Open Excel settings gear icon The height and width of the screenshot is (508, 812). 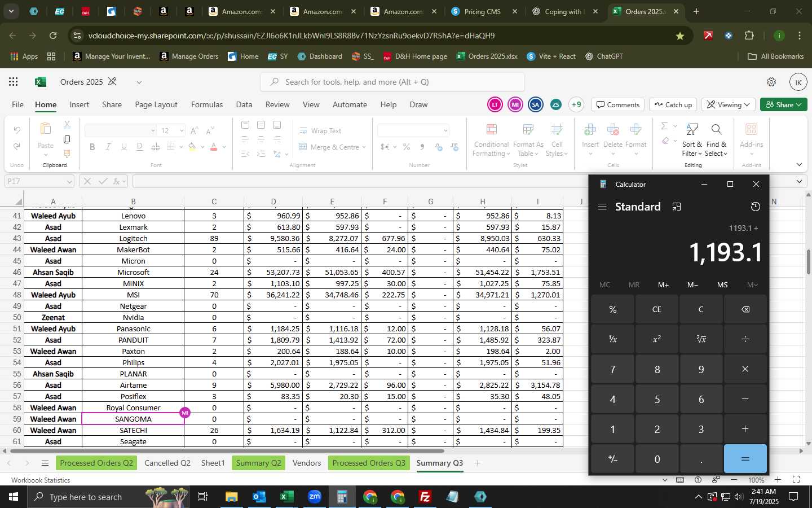(771, 82)
